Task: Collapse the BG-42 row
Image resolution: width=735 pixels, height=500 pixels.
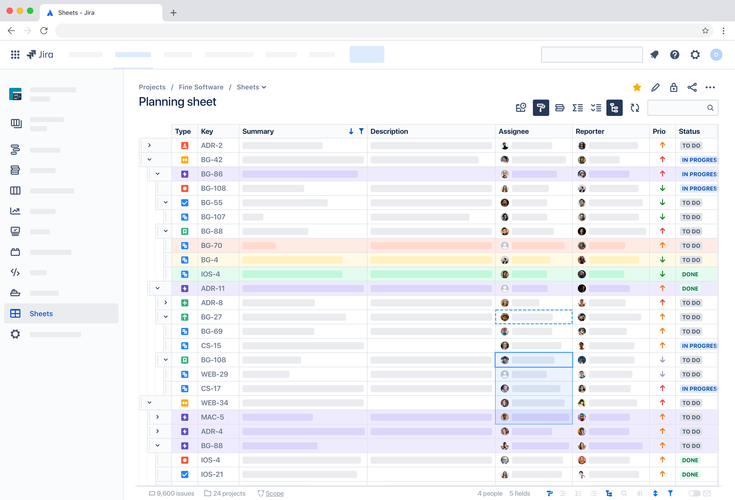Action: pos(149,159)
